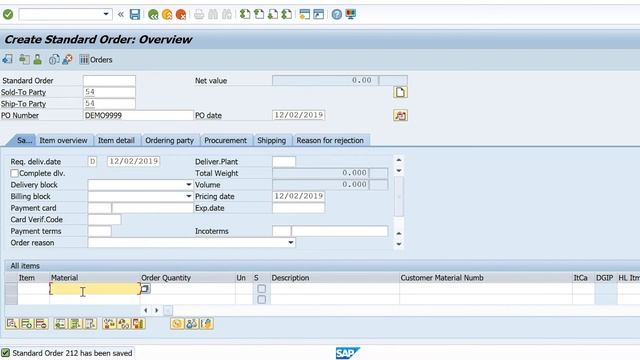The image size is (640, 360).
Task: Click the Standard Order input field
Action: coord(109,81)
